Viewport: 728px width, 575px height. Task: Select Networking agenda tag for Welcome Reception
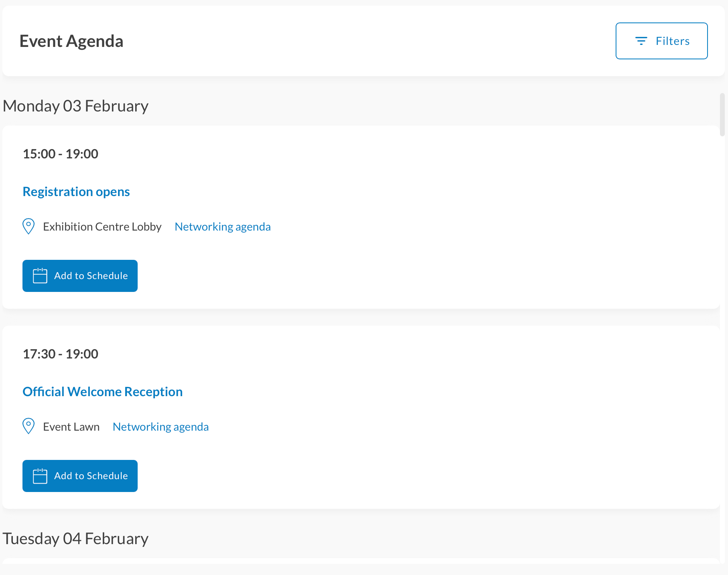pos(161,427)
